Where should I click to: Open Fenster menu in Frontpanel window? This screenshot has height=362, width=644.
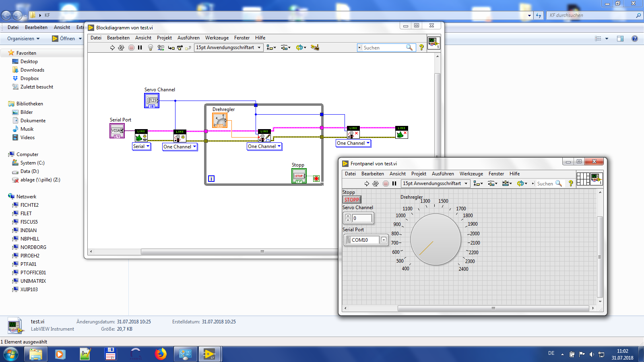(496, 174)
